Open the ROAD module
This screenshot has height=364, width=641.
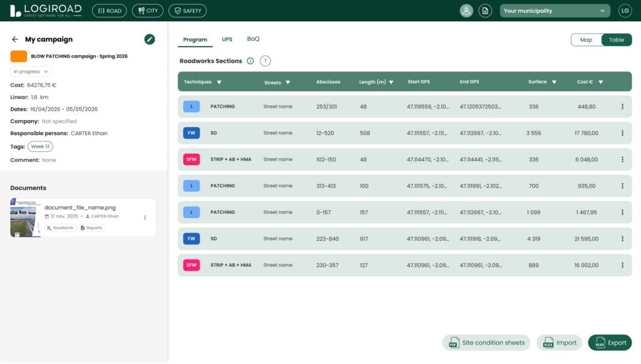[x=110, y=11]
